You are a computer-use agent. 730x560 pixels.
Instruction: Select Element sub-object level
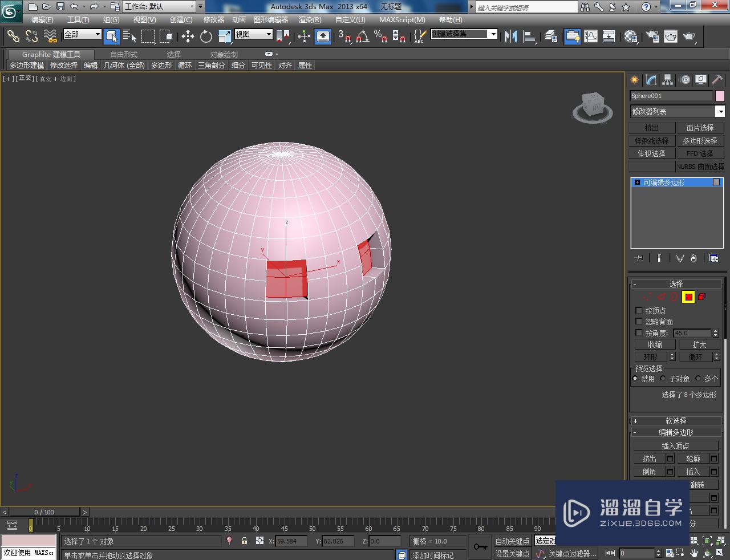pos(702,297)
